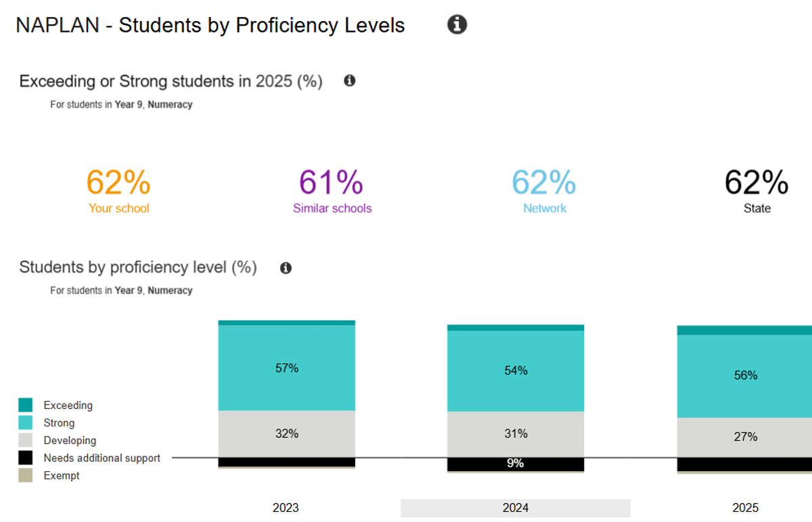This screenshot has width=812, height=522.
Task: Click the Exempt legend swatch
Action: point(25,476)
